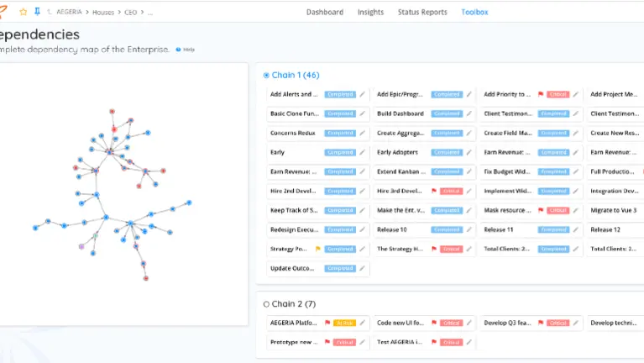
Task: Click the red node at top of dependency graph
Action: click(111, 110)
